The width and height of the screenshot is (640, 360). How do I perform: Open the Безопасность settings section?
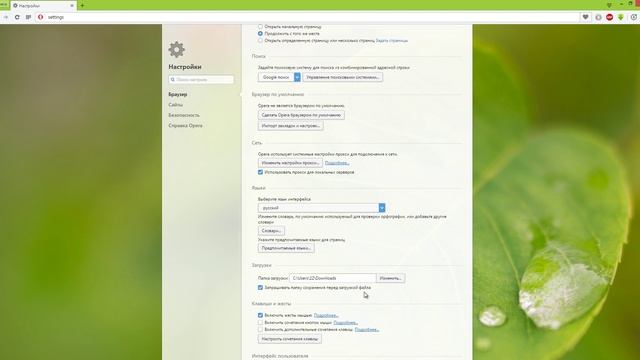tap(184, 115)
